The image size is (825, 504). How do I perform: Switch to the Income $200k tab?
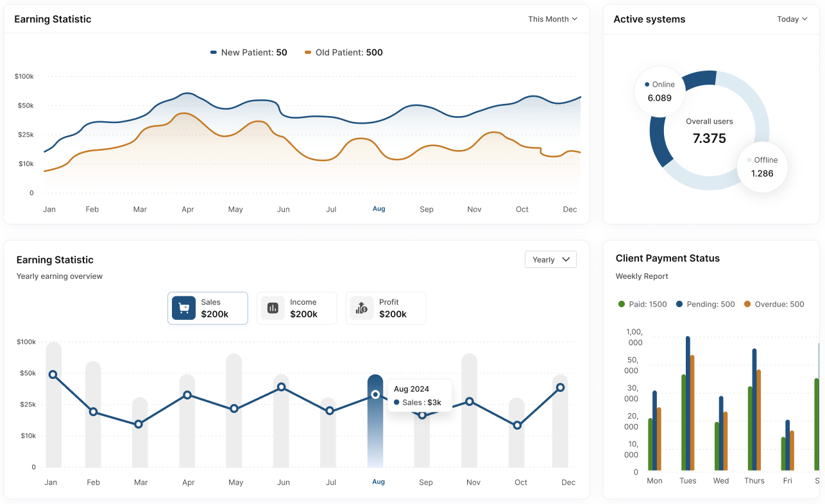click(x=296, y=308)
